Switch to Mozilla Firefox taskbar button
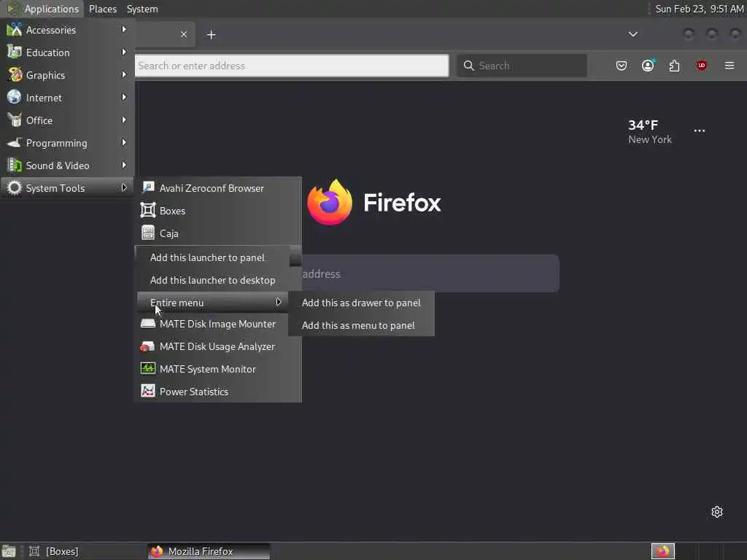747x560 pixels. pyautogui.click(x=209, y=551)
